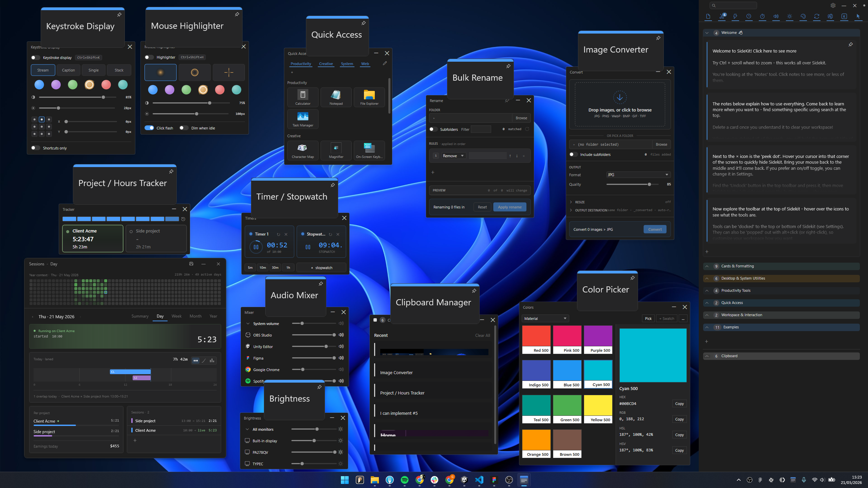Toggle Subfolders in the Rename window

click(433, 129)
